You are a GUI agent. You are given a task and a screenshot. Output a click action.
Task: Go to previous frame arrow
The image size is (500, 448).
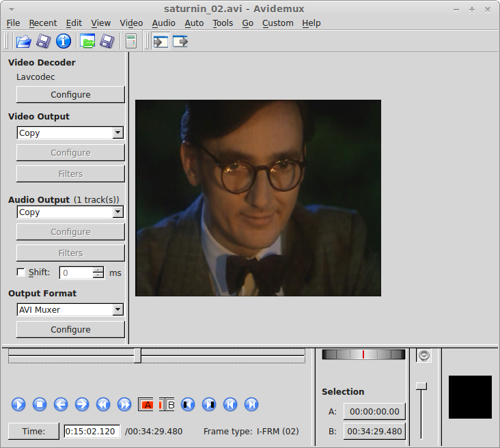pos(61,405)
